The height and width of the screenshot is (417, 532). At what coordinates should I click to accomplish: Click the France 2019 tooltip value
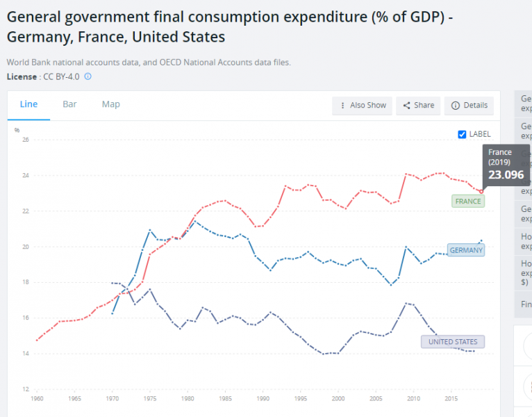[506, 174]
